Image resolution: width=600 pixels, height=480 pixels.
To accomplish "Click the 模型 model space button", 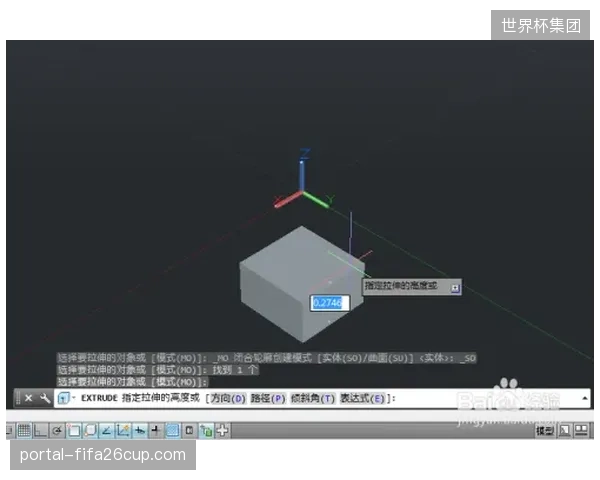I will point(544,431).
